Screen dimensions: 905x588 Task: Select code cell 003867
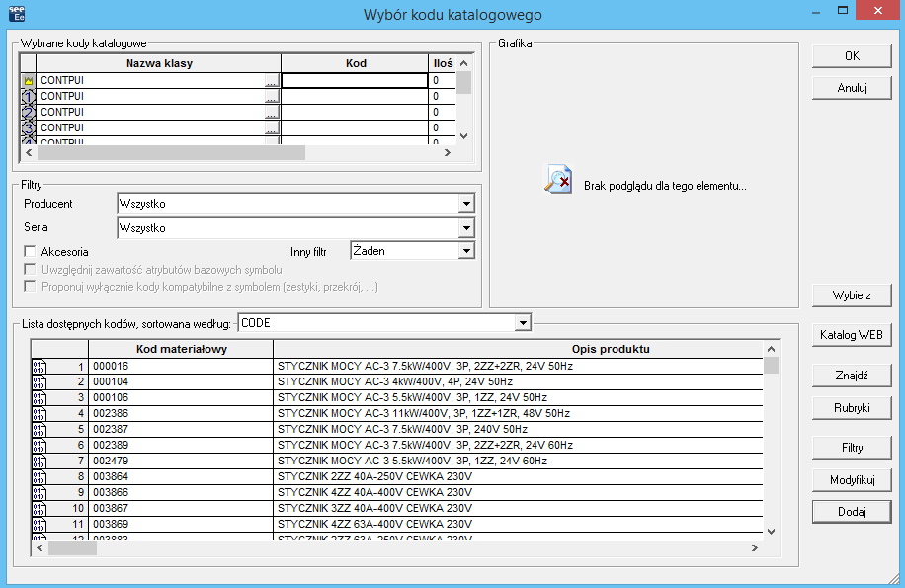181,508
